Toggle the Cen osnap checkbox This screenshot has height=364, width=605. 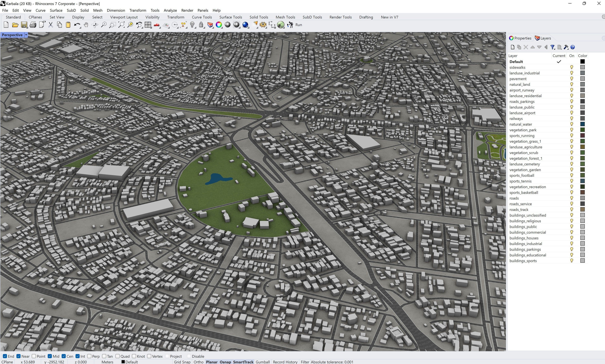pos(64,356)
